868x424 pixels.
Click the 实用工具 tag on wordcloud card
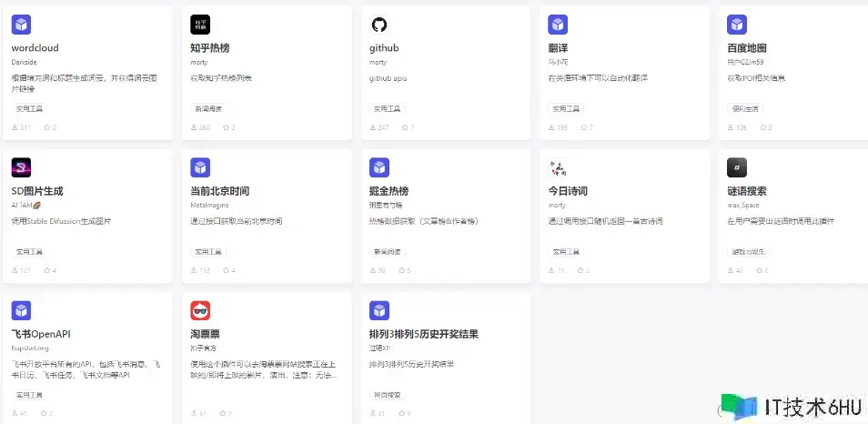30,108
